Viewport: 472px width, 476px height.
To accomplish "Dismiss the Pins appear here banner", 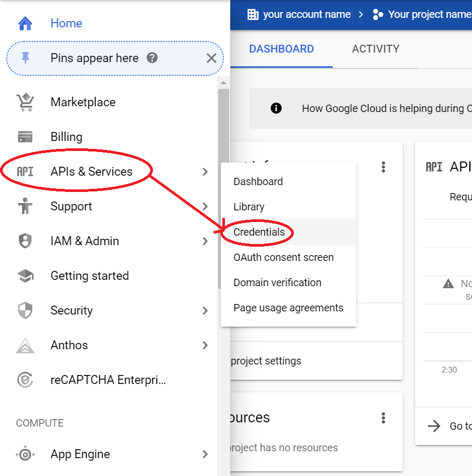I will tap(211, 58).
